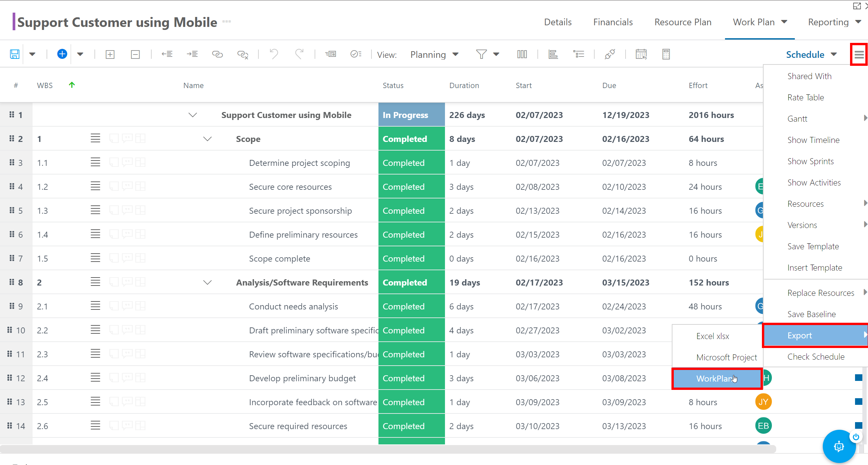The height and width of the screenshot is (465, 868).
Task: Open the Financials tab
Action: [613, 22]
